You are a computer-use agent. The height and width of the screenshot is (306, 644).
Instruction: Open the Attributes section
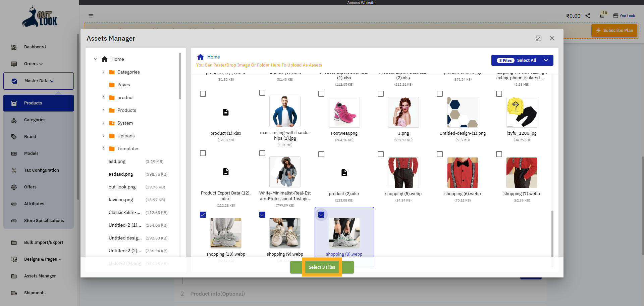point(34,204)
